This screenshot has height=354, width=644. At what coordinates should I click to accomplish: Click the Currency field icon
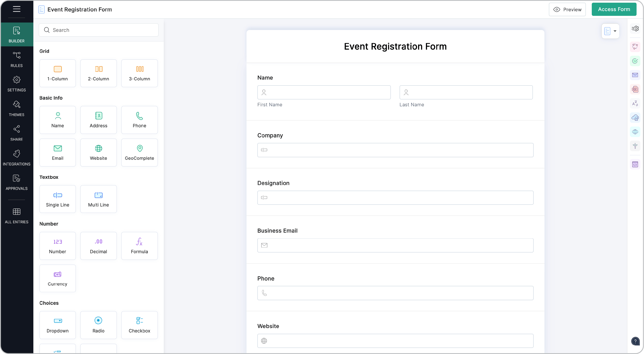pyautogui.click(x=58, y=278)
